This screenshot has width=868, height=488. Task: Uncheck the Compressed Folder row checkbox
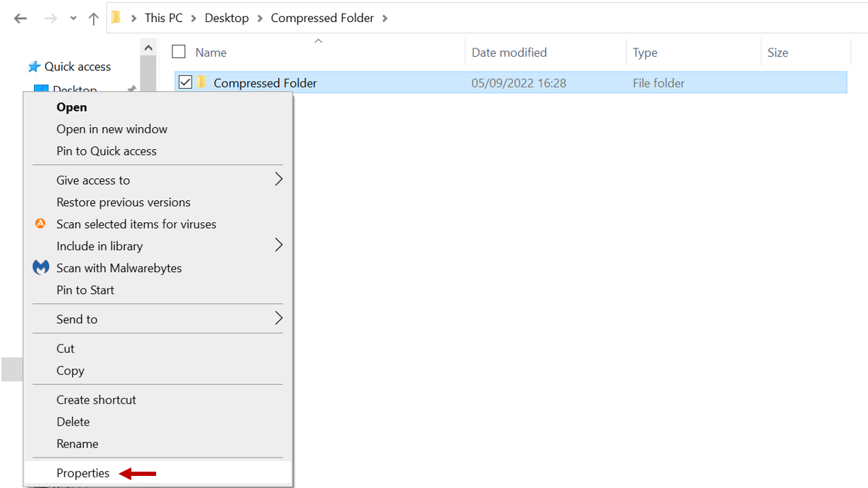click(x=185, y=82)
